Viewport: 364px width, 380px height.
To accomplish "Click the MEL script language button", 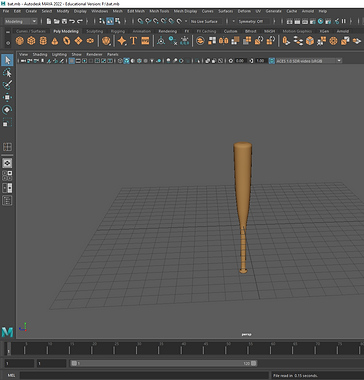I will tap(11, 375).
